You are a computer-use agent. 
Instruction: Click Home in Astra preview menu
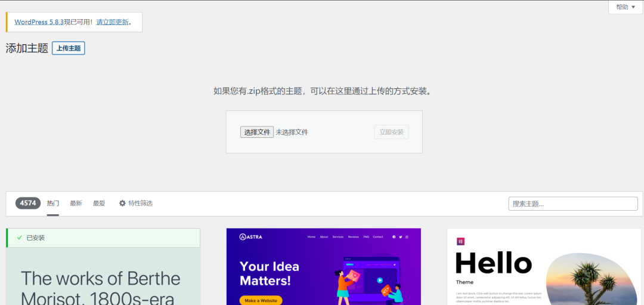(x=311, y=237)
